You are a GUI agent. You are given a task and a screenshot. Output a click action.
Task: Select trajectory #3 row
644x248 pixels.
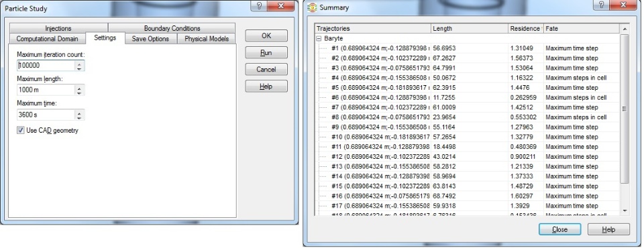click(467, 68)
